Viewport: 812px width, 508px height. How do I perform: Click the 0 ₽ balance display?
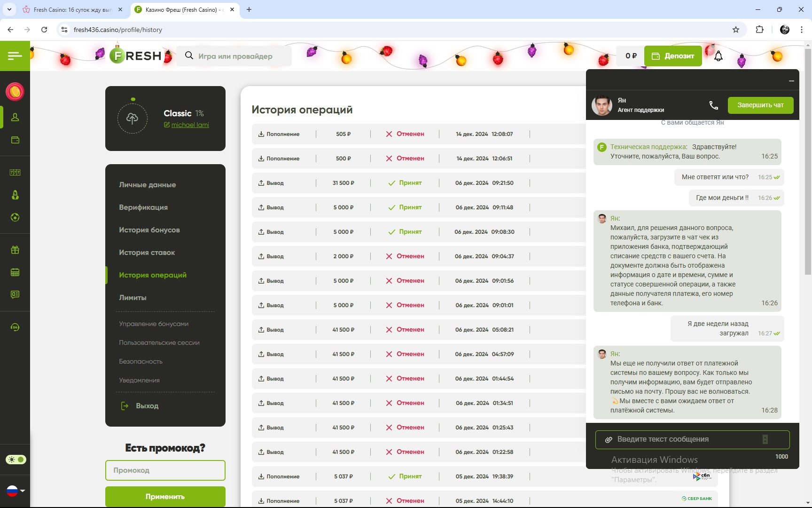(631, 56)
